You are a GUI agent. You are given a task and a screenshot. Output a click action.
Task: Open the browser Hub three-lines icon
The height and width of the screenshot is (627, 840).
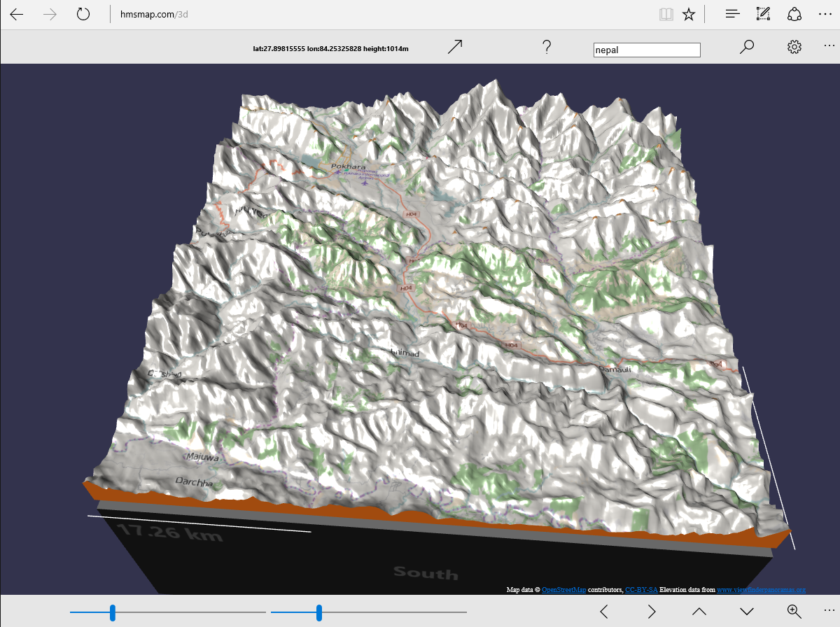732,14
